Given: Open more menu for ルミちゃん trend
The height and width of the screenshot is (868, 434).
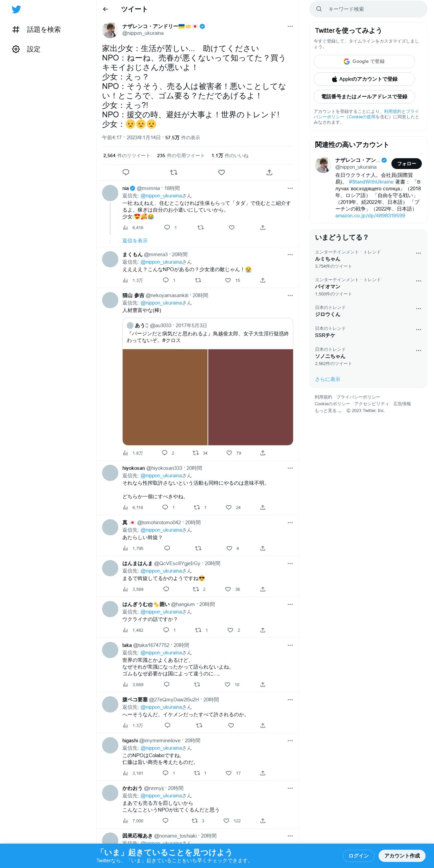Looking at the screenshot, I should click(x=418, y=253).
